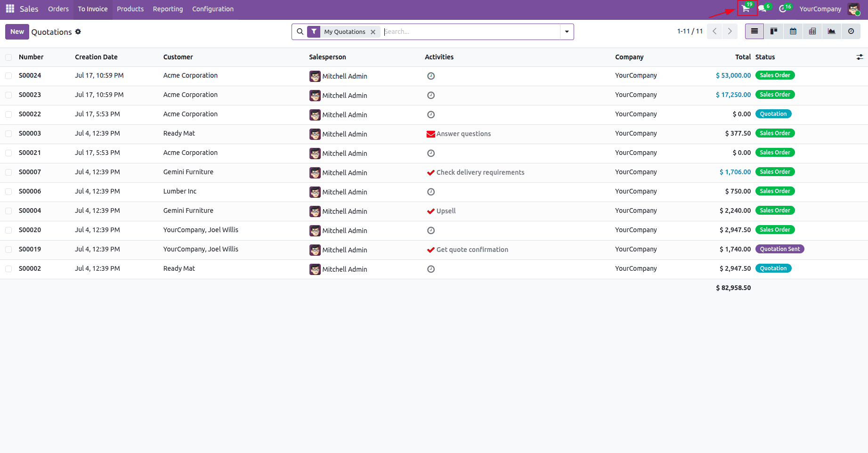Click the filter funnel icon
This screenshot has width=868, height=453.
pos(314,32)
